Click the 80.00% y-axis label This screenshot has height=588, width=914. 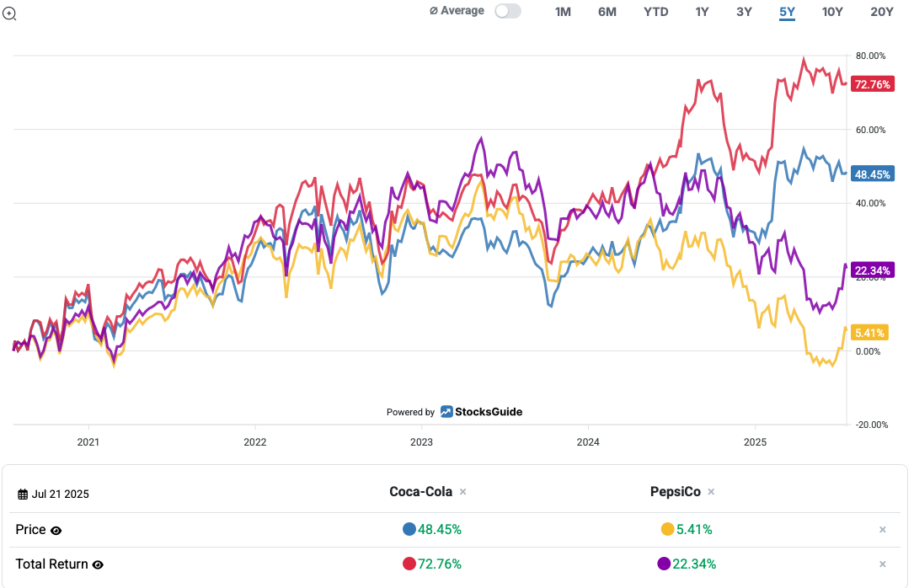tap(870, 56)
